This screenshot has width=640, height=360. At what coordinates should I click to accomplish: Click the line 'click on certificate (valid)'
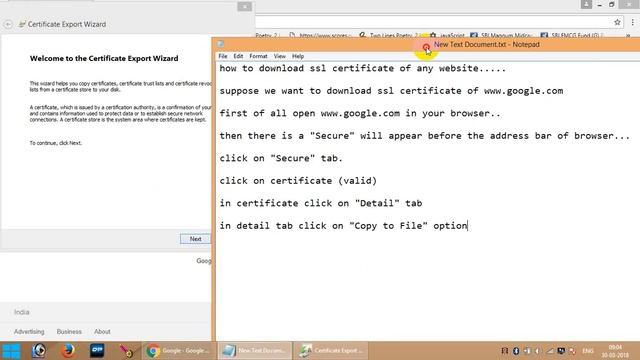coord(298,180)
